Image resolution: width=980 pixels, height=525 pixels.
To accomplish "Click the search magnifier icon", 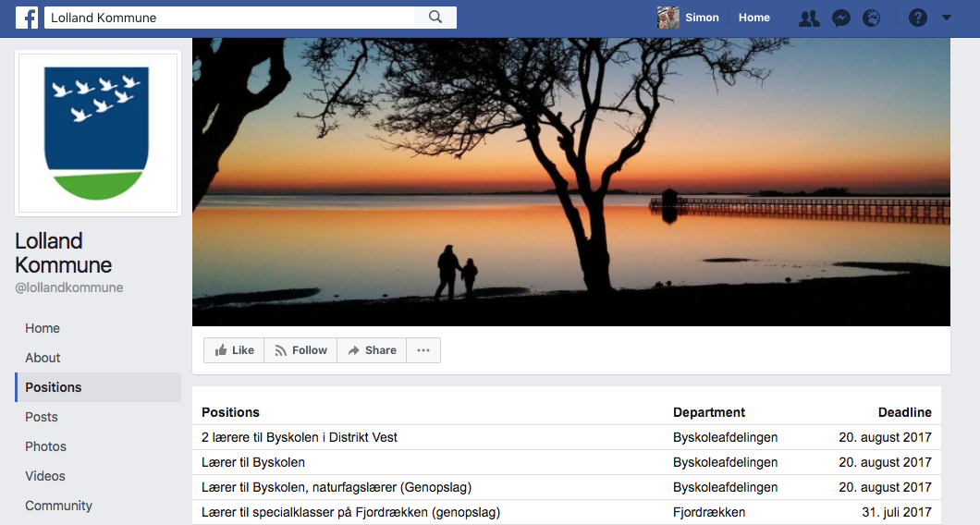I will [x=436, y=18].
